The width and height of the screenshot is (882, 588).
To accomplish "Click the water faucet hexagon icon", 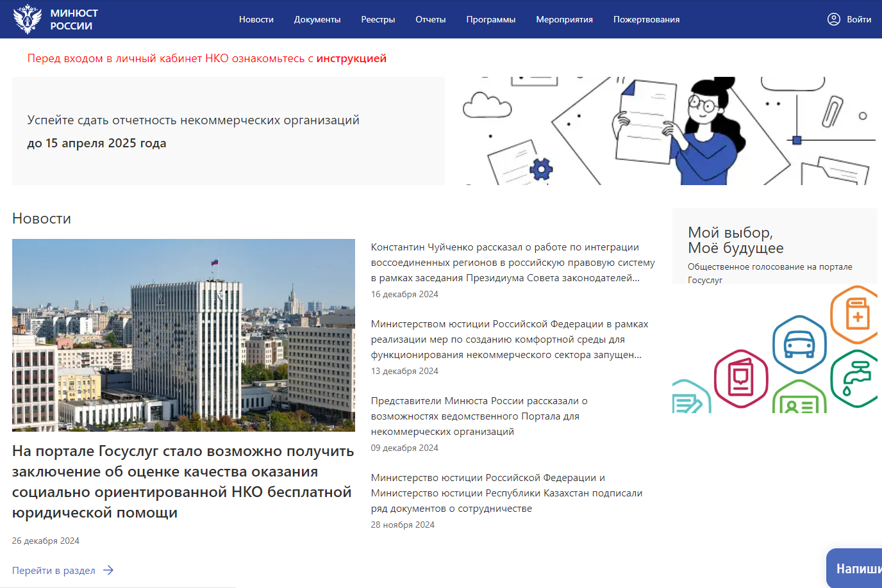I will click(856, 378).
